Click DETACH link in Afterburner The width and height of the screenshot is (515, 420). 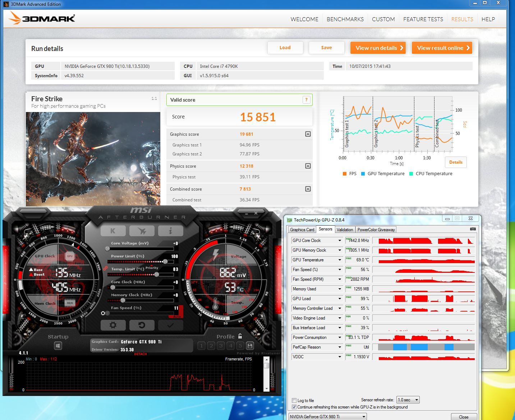pos(141,354)
